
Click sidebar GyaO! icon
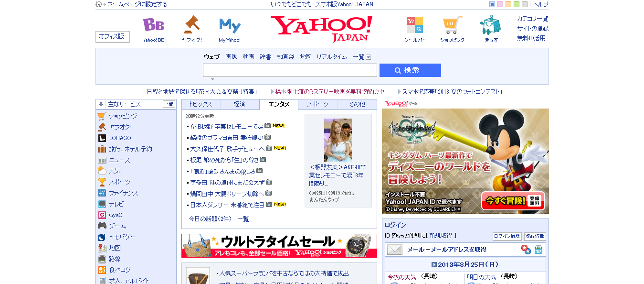(102, 215)
